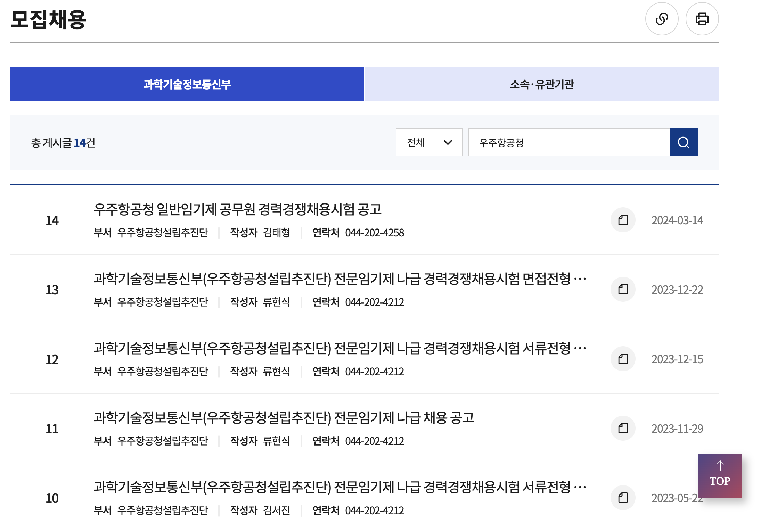Click the search magnifier button
The width and height of the screenshot is (761, 532).
pos(684,142)
